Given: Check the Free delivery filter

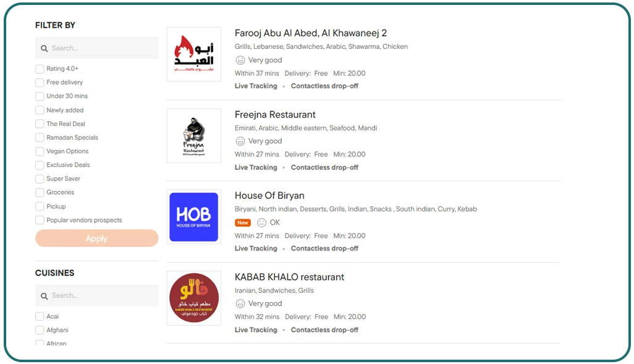Looking at the screenshot, I should [x=40, y=83].
